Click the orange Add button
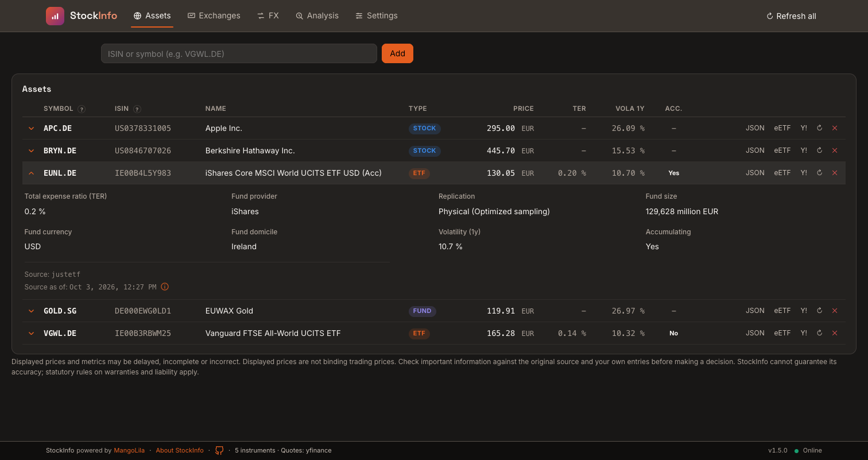868x460 pixels. (397, 53)
